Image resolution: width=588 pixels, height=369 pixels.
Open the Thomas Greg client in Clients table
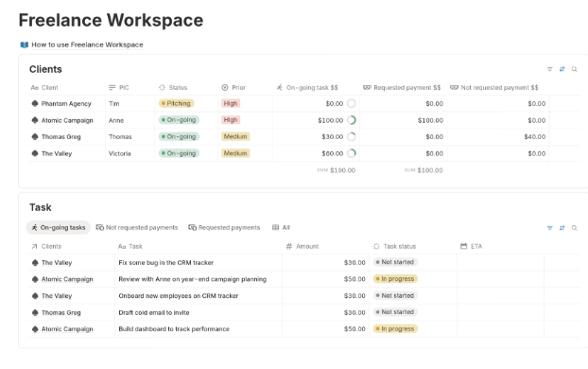pyautogui.click(x=61, y=137)
